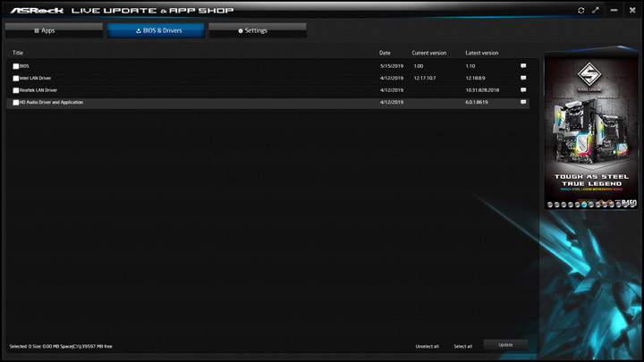Click the selected size status text

tap(61, 347)
